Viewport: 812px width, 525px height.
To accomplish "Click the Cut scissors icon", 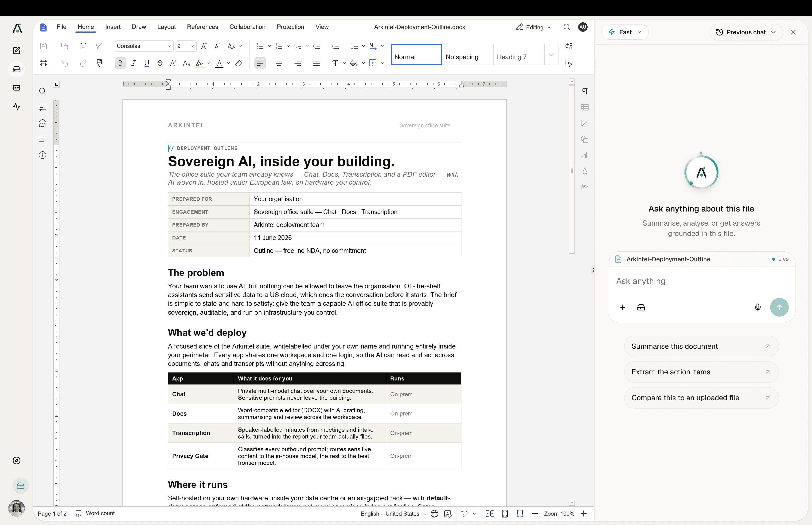I will tap(99, 46).
